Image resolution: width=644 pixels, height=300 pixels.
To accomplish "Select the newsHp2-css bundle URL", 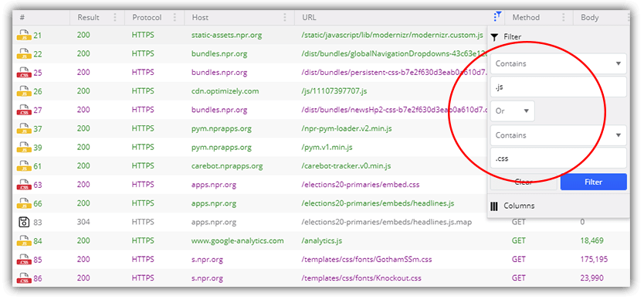I will point(395,110).
